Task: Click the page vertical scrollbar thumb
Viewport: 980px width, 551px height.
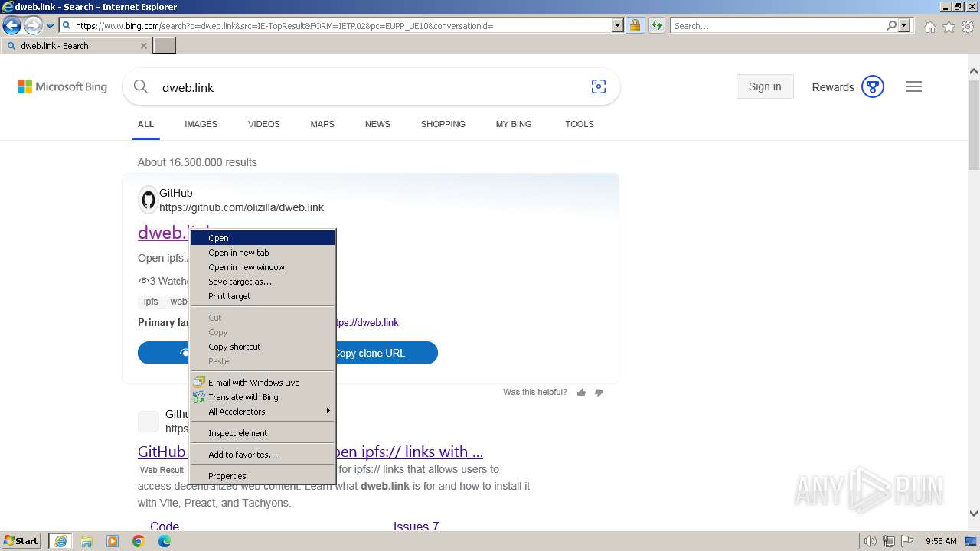Action: click(x=974, y=125)
